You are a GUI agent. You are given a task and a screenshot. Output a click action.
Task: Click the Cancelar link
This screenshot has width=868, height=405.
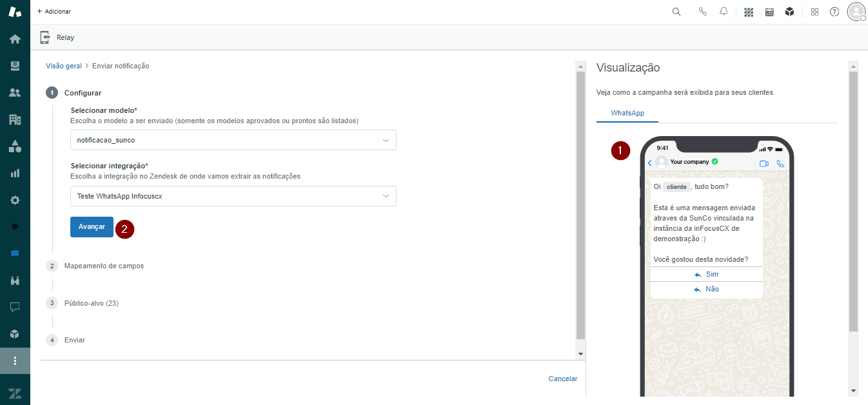562,379
